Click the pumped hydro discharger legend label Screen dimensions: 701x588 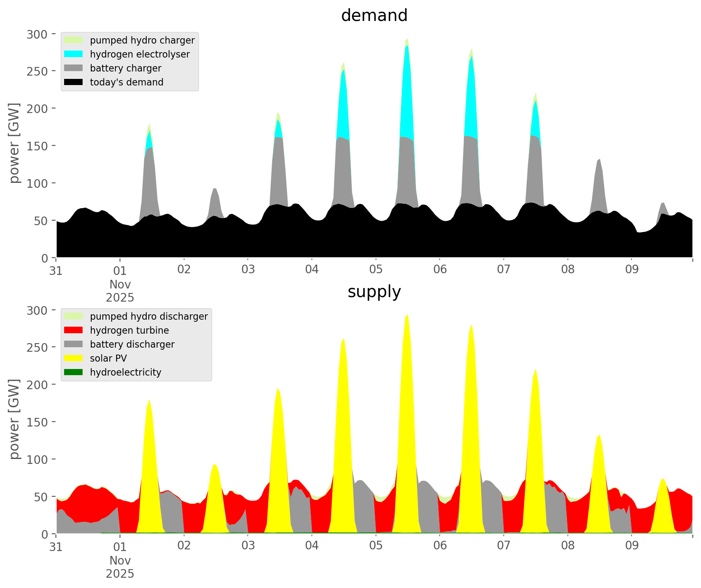point(149,316)
